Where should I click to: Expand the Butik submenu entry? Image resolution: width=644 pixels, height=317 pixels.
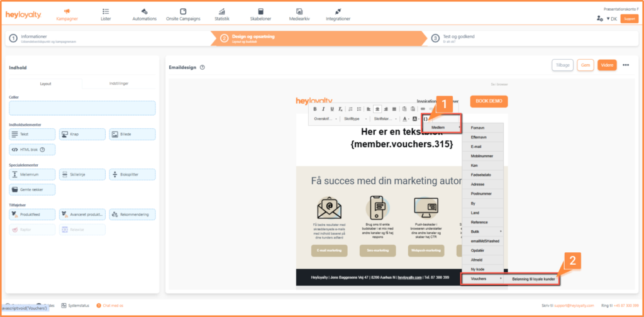[x=484, y=231]
